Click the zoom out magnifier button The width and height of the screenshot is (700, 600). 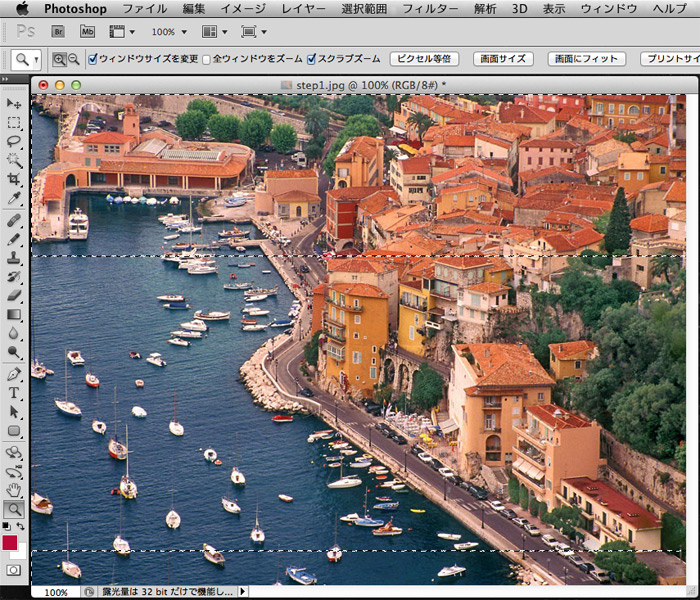click(x=73, y=59)
